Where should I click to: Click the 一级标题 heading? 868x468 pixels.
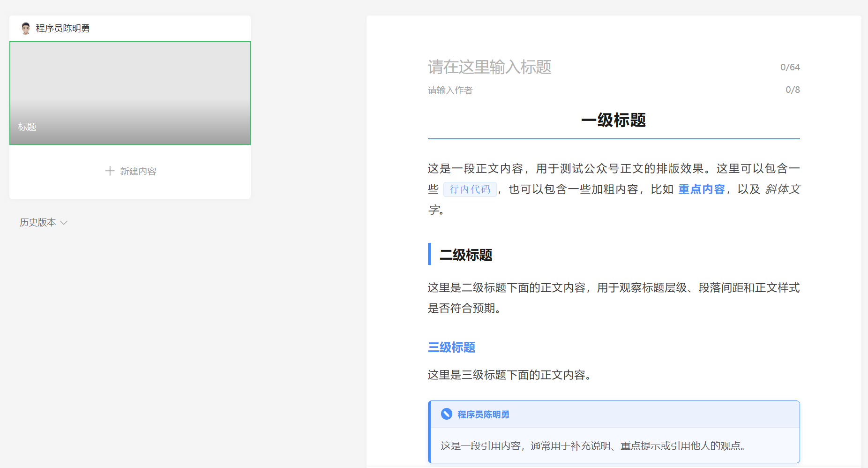614,120
